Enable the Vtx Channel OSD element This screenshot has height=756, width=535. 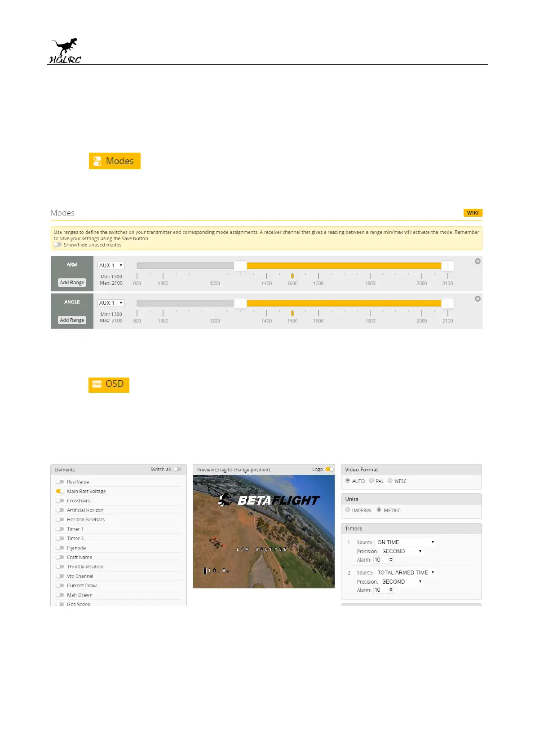(60, 576)
